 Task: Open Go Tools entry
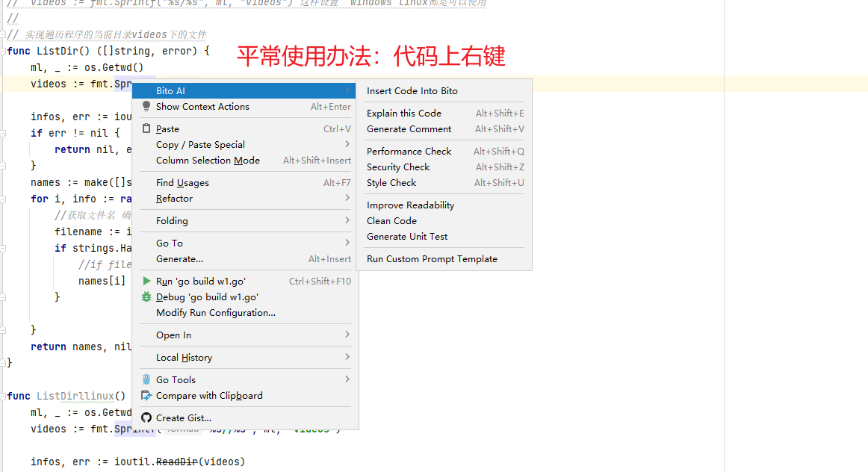(x=244, y=379)
